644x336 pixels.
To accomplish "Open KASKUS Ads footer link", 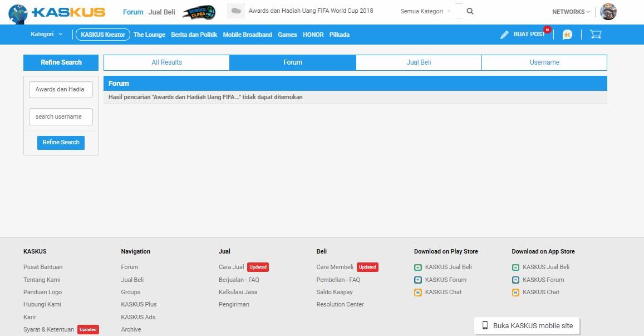I will [x=138, y=318].
